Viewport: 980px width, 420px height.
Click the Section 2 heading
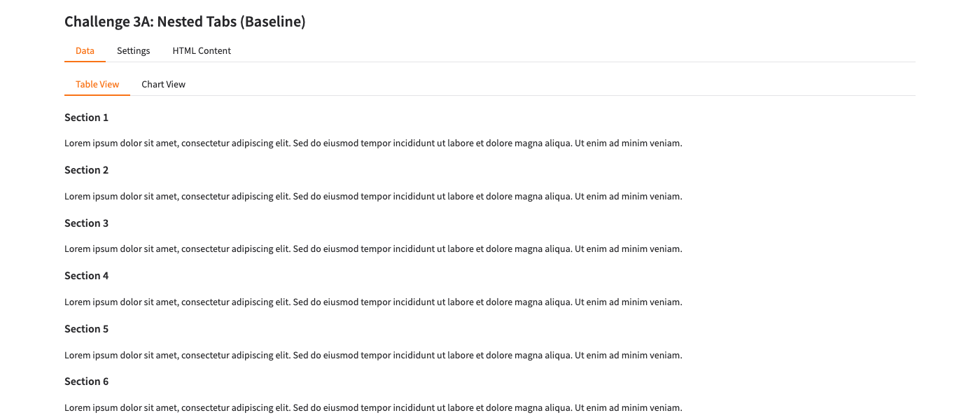pos(86,170)
